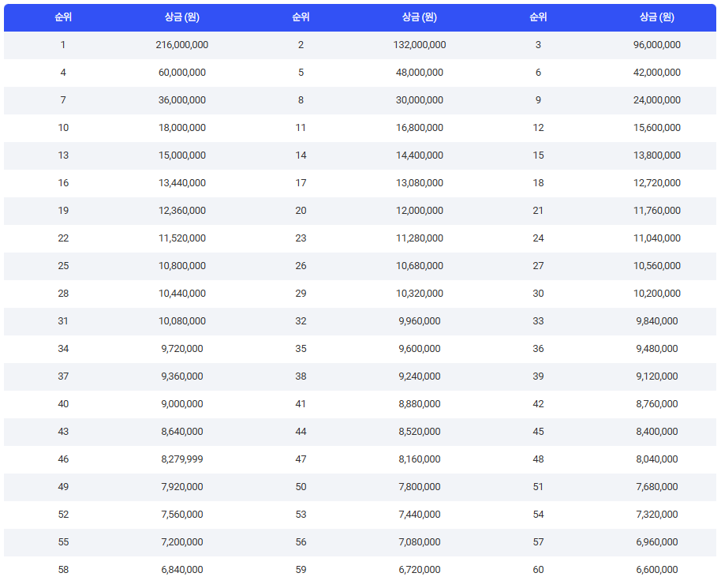This screenshot has height=588, width=721.
Task: Click the 10,560,000 prize cell
Action: (x=656, y=266)
